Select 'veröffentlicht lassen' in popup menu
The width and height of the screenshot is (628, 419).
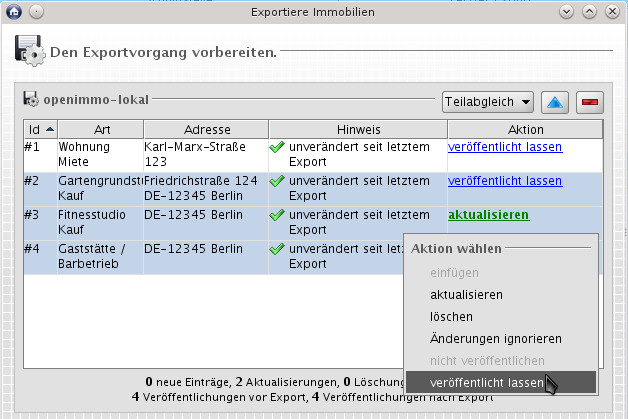click(487, 383)
